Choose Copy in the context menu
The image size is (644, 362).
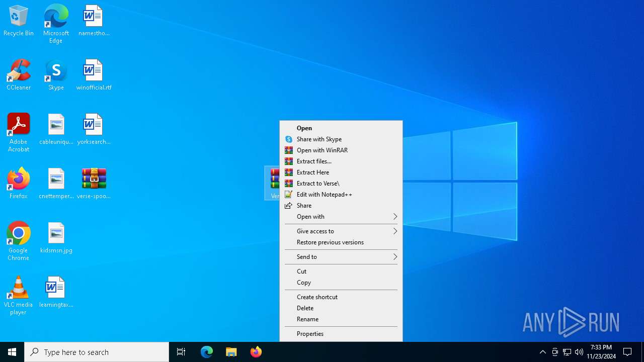[341, 283]
